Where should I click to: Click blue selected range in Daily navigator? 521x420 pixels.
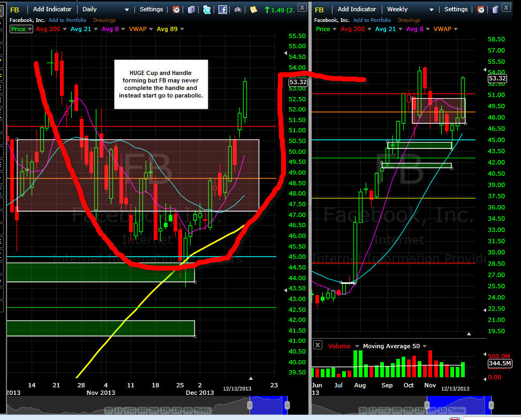pyautogui.click(x=268, y=405)
